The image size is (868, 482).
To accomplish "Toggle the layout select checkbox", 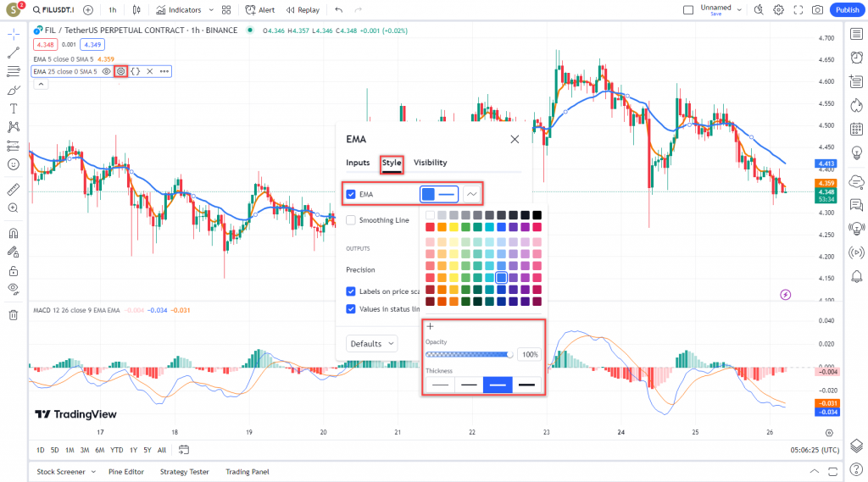I will click(688, 10).
